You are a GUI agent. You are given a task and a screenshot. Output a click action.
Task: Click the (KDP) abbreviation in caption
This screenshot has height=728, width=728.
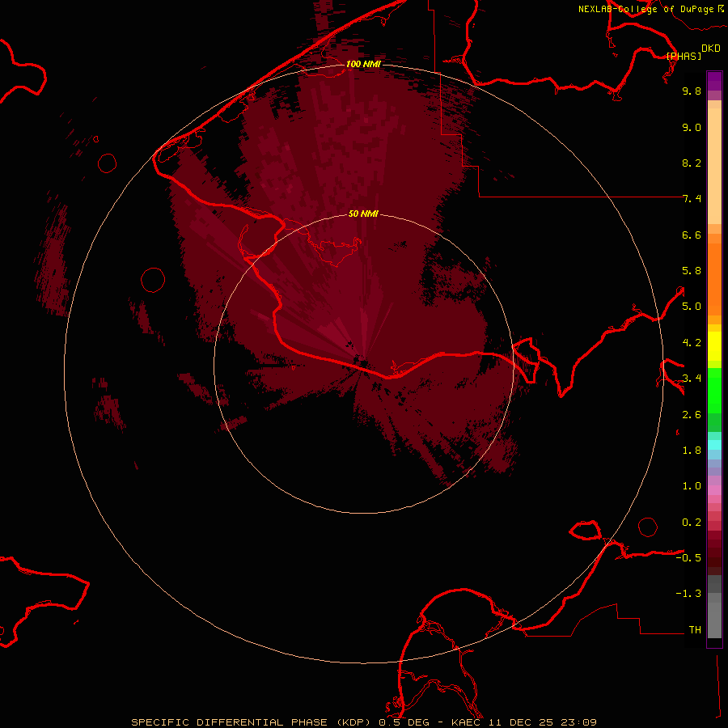point(353,722)
